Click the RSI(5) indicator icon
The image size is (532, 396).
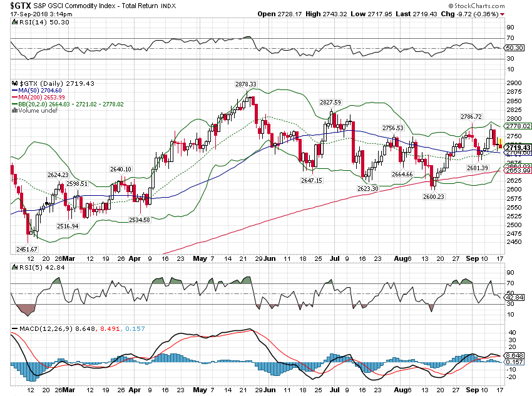[14, 268]
